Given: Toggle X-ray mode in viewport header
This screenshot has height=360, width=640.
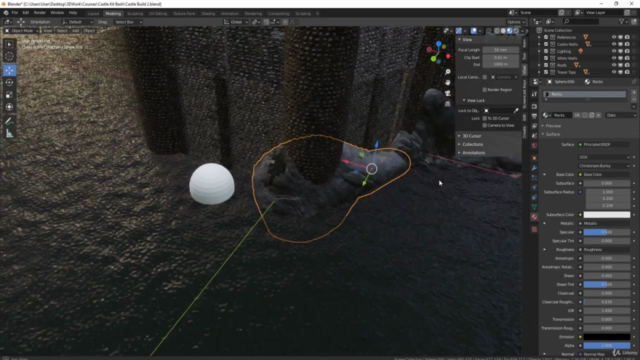Looking at the screenshot, I should (x=489, y=31).
